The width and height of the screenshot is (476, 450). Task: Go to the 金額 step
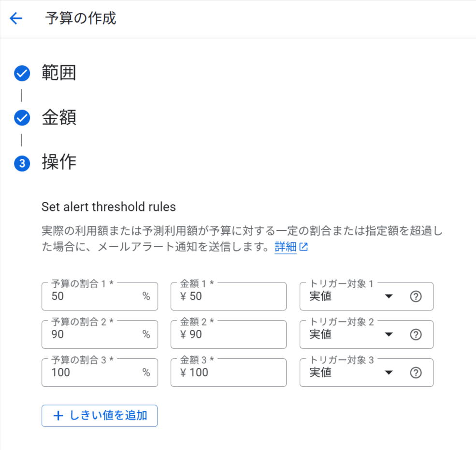pos(58,118)
